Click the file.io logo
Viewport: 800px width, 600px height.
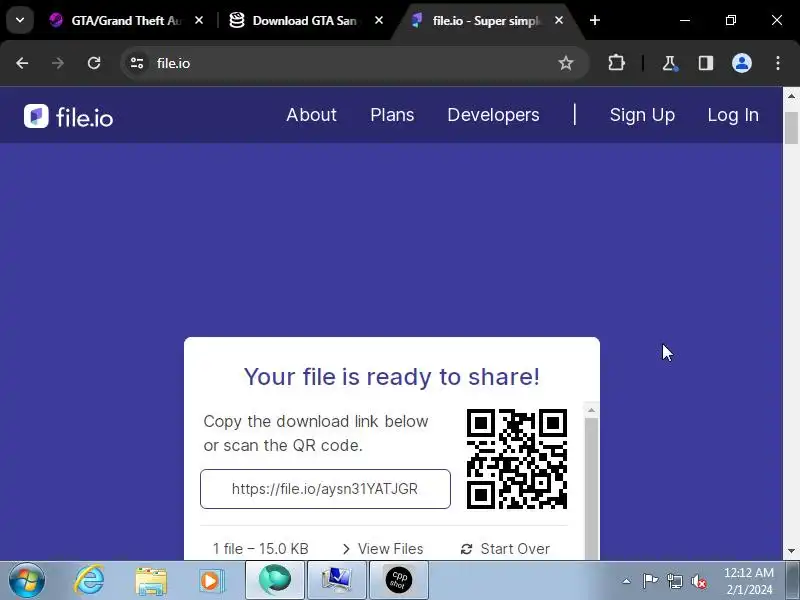pyautogui.click(x=68, y=117)
